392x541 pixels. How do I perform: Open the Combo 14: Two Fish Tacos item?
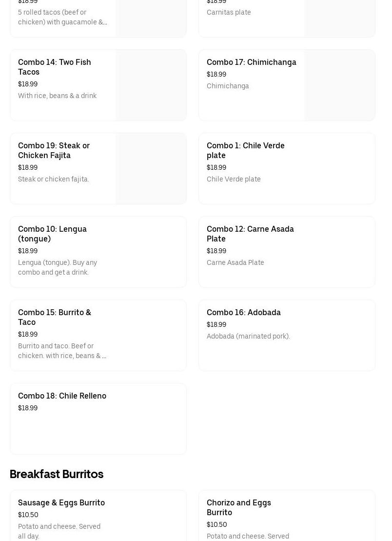pyautogui.click(x=54, y=67)
